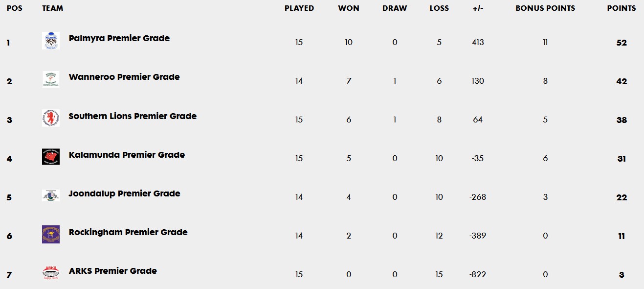Click Southern Lions Premier Grade team name
Viewport: 644px width, 289px height.
pyautogui.click(x=133, y=116)
